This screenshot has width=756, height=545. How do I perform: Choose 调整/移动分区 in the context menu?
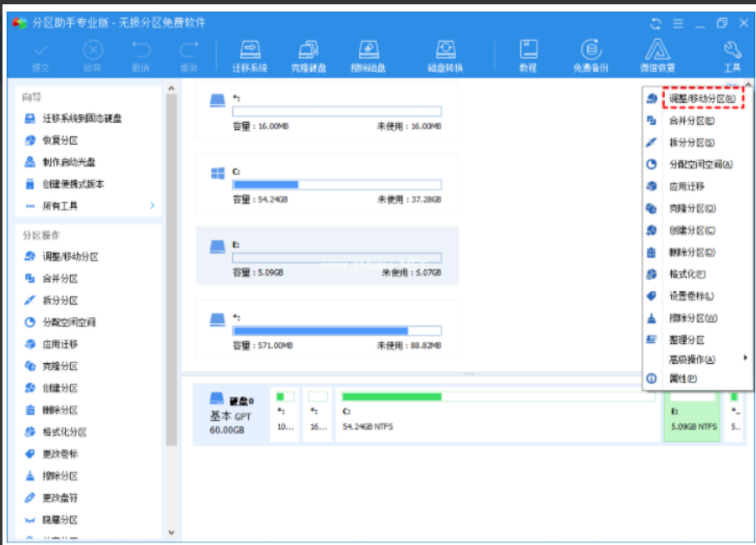pyautogui.click(x=701, y=99)
